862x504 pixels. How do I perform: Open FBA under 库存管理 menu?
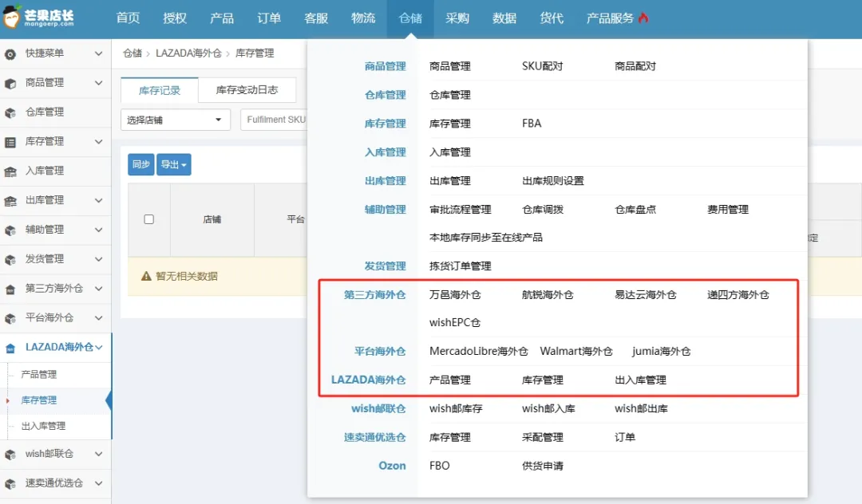pos(532,124)
